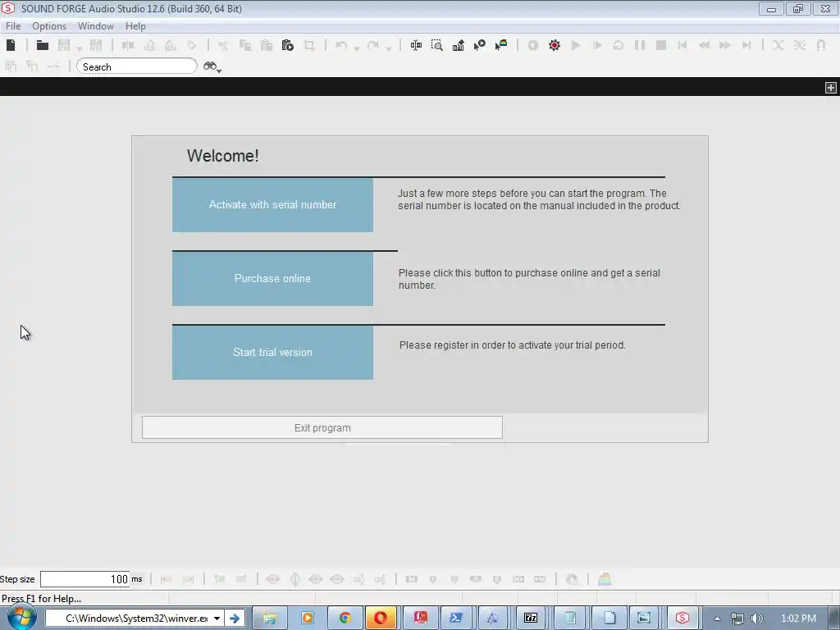
Task: Click the Stop square button
Action: pyautogui.click(x=661, y=45)
